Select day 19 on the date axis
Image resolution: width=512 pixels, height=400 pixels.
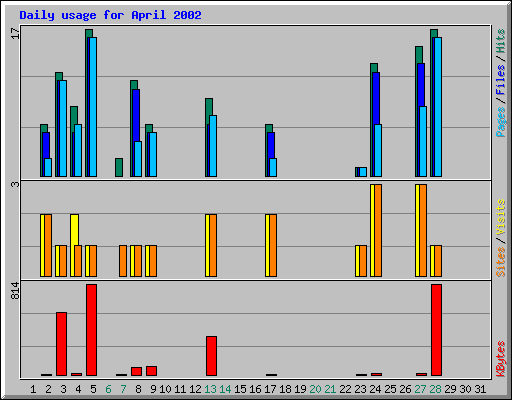pos(300,389)
